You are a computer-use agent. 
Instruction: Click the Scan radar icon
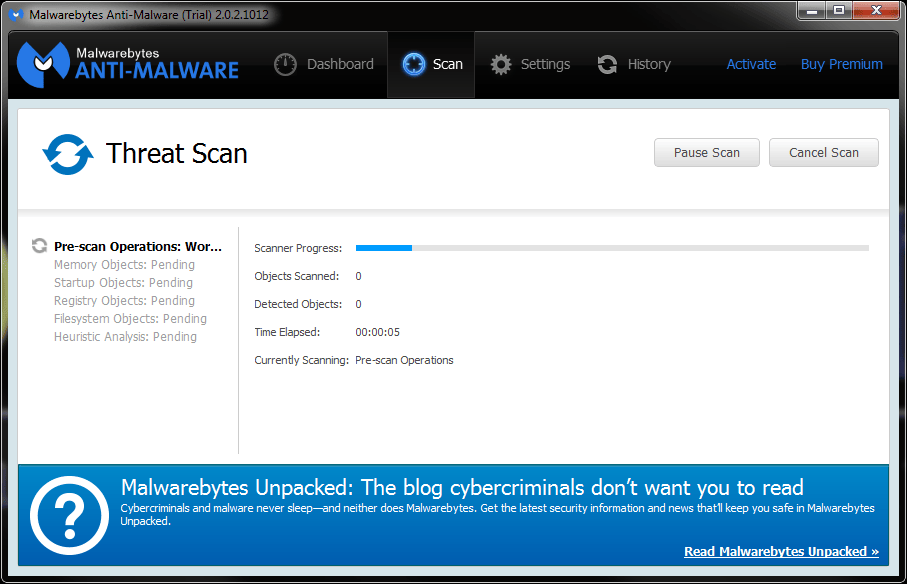tap(414, 64)
